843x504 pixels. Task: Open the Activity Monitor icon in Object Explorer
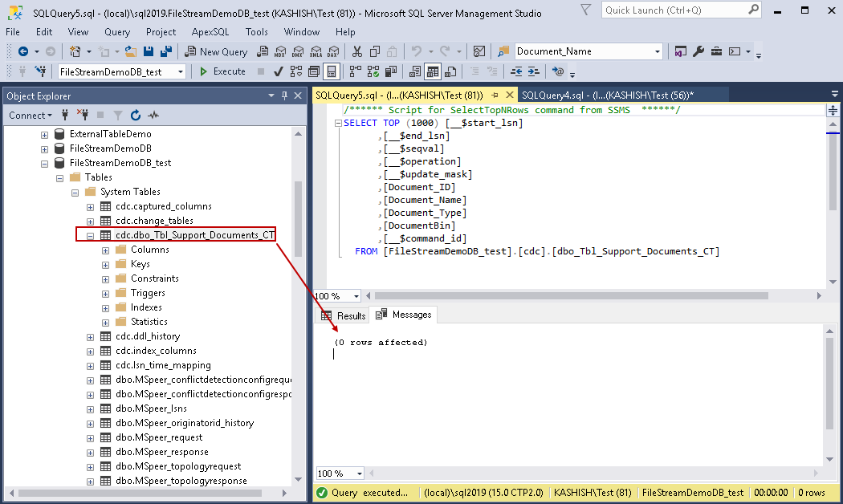click(153, 115)
